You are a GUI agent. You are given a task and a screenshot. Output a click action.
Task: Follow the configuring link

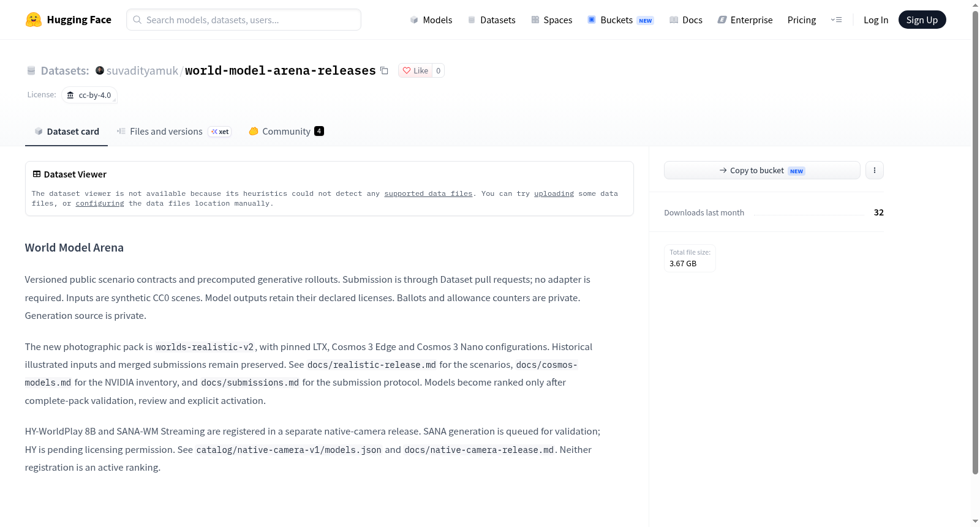click(x=100, y=203)
